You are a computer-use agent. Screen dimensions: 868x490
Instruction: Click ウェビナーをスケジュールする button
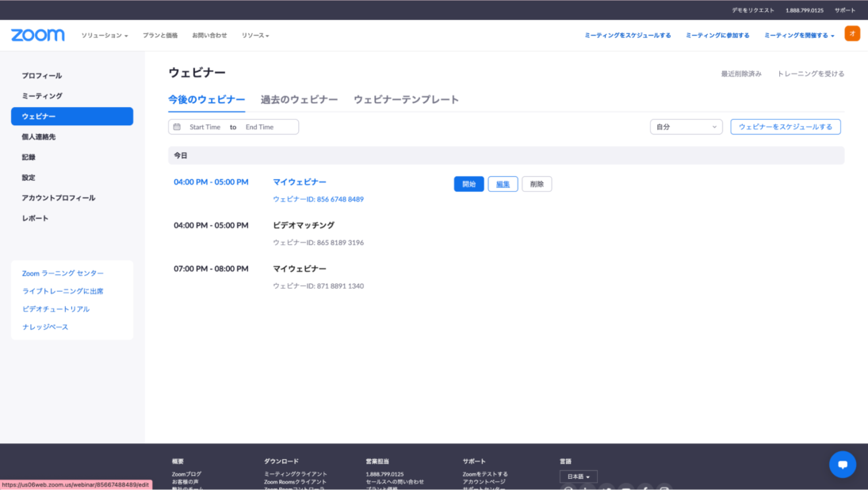(786, 127)
